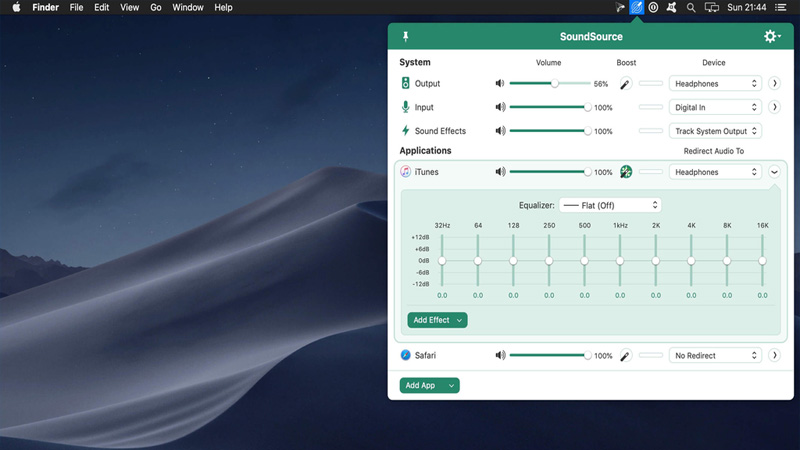This screenshot has width=800, height=450.
Task: Open the SoundSource gear settings menu
Action: (772, 36)
